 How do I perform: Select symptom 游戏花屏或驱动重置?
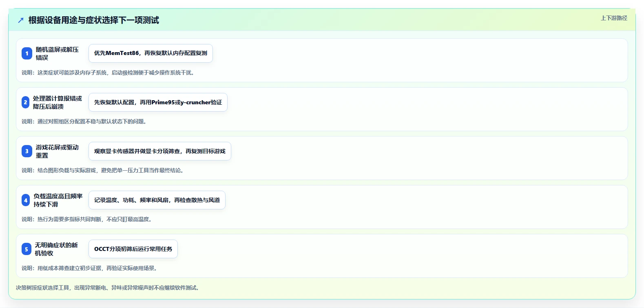[x=57, y=151]
